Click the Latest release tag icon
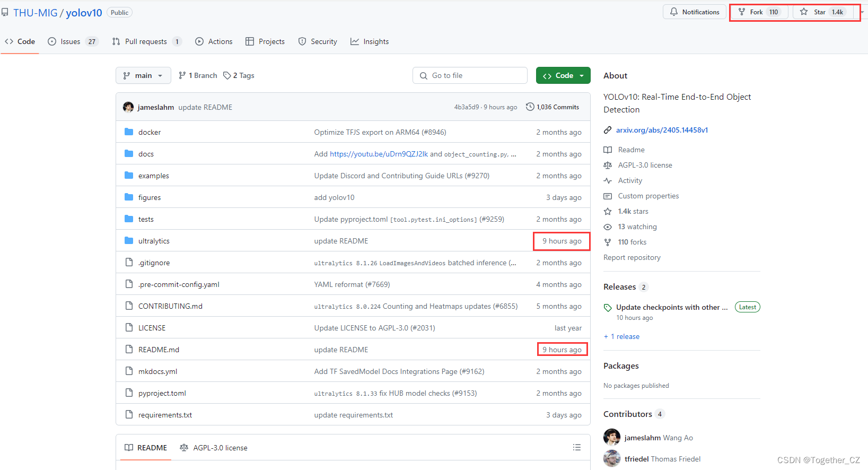 point(608,308)
